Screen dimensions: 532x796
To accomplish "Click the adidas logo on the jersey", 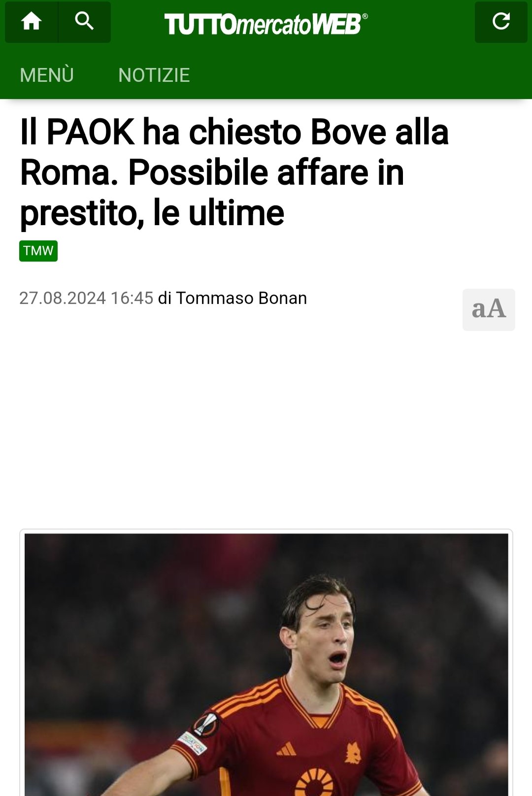I will [287, 750].
